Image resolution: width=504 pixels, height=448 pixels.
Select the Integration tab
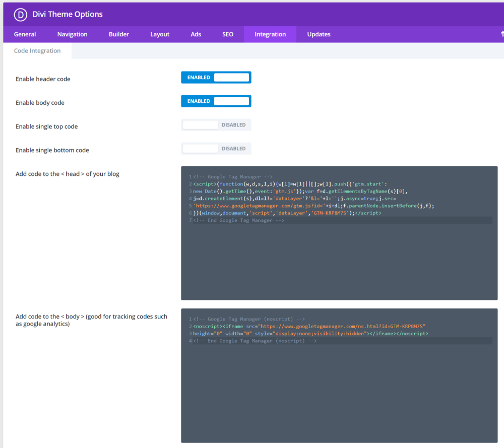coord(270,34)
